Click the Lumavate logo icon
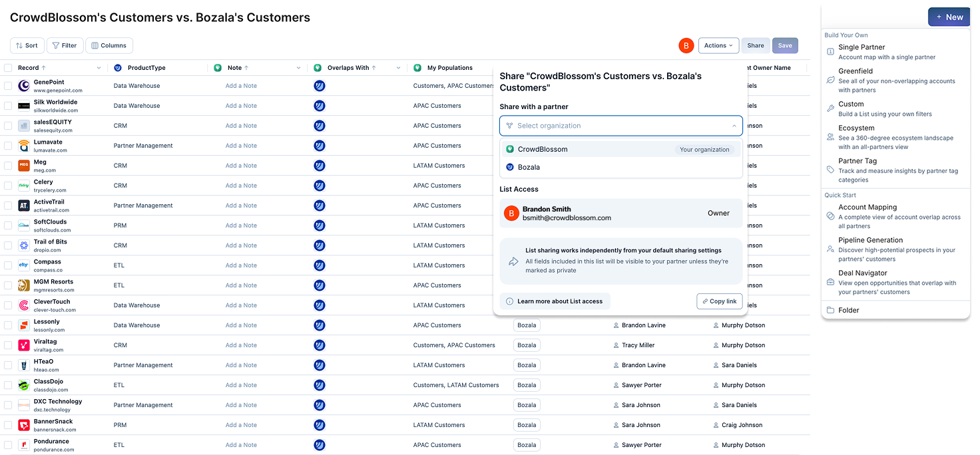The image size is (980, 455). tap(24, 146)
